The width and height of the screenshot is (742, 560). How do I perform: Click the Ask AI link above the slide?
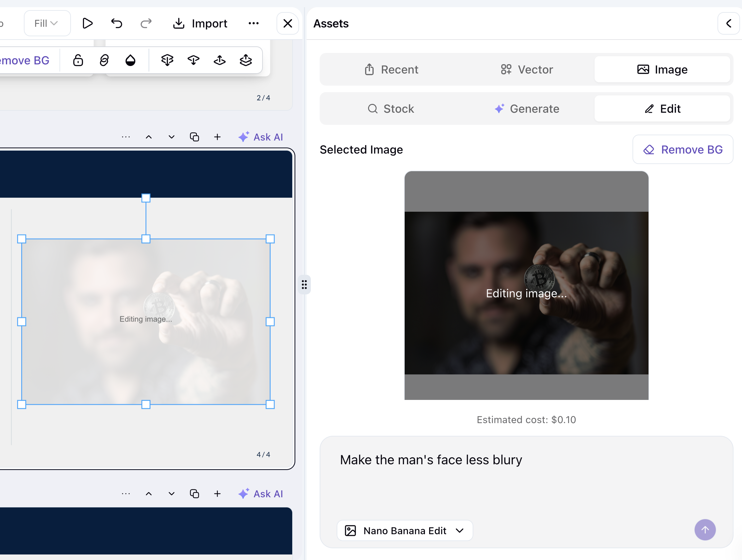(x=261, y=137)
